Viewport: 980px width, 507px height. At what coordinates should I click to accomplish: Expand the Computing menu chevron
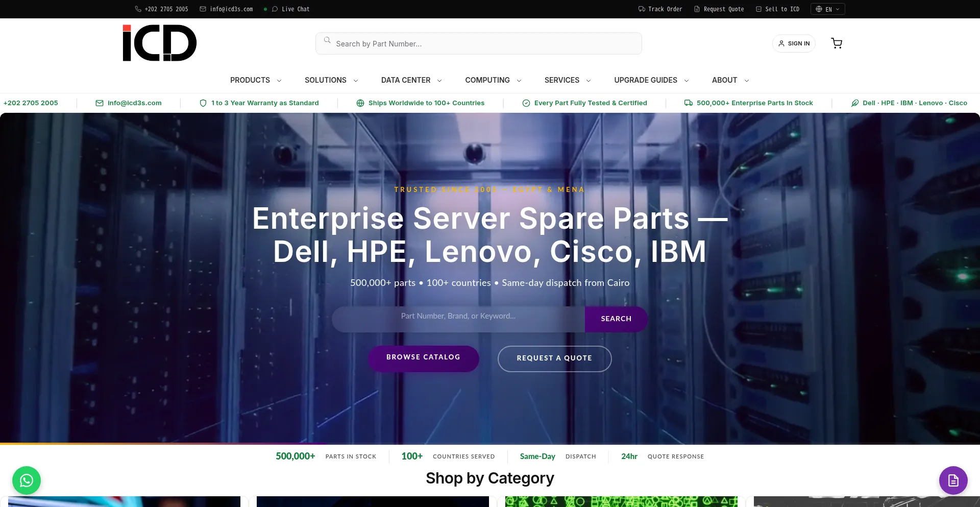(x=519, y=81)
